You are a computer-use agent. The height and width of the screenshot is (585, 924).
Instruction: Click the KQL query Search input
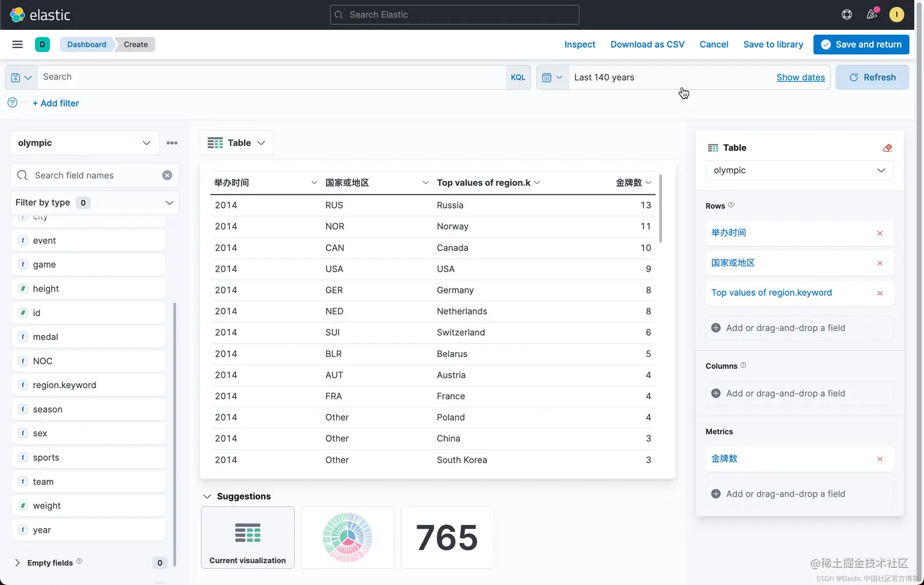pos(272,77)
